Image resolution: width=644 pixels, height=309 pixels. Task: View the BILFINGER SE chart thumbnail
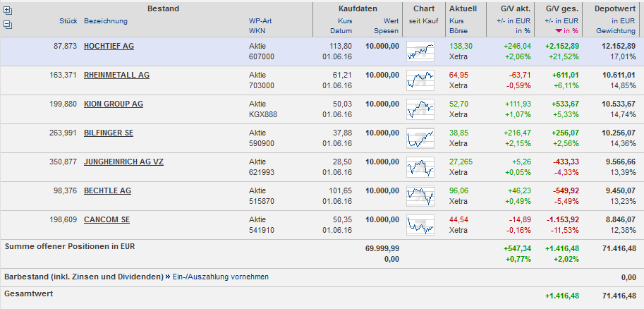pos(420,138)
